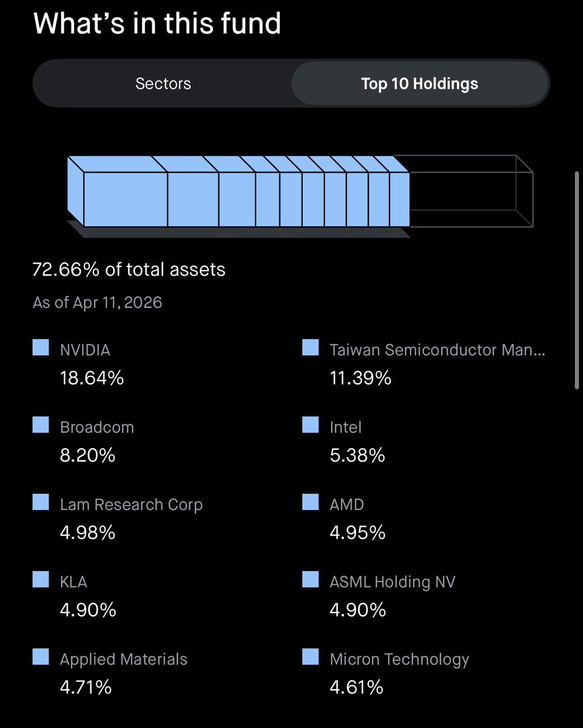The image size is (583, 728).
Task: Click the vertical scrollbar on right edge
Action: pyautogui.click(x=576, y=279)
